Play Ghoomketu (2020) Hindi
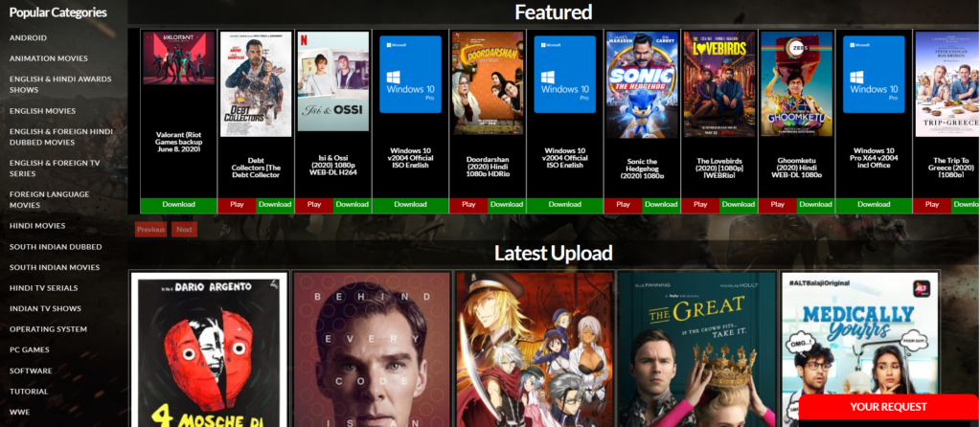Image resolution: width=980 pixels, height=427 pixels. coord(778,205)
